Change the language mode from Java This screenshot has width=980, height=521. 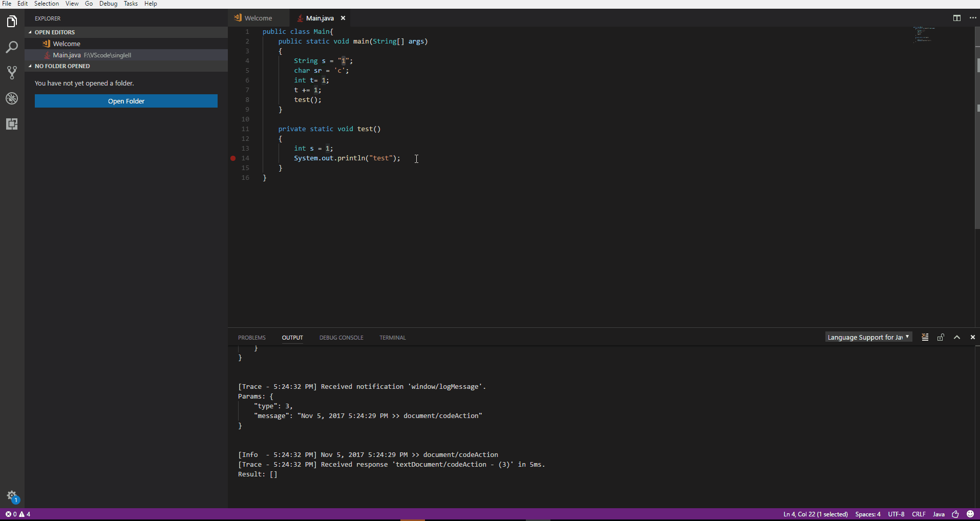[939, 514]
